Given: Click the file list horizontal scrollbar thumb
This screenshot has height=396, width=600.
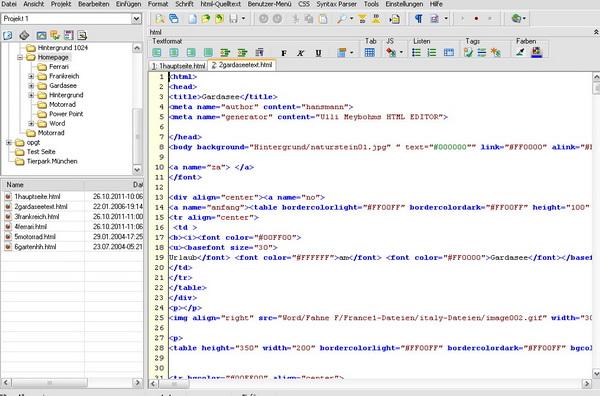Looking at the screenshot, I should [49, 382].
